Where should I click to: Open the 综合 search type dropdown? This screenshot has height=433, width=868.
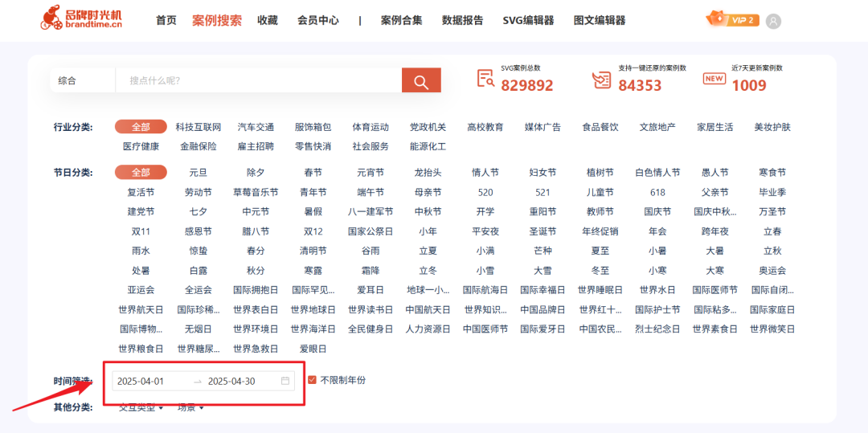tap(83, 81)
